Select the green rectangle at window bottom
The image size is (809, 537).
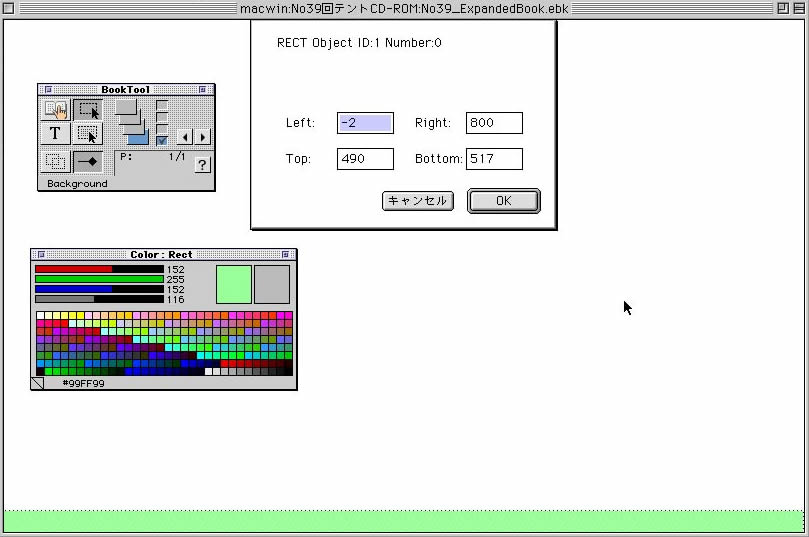404,522
